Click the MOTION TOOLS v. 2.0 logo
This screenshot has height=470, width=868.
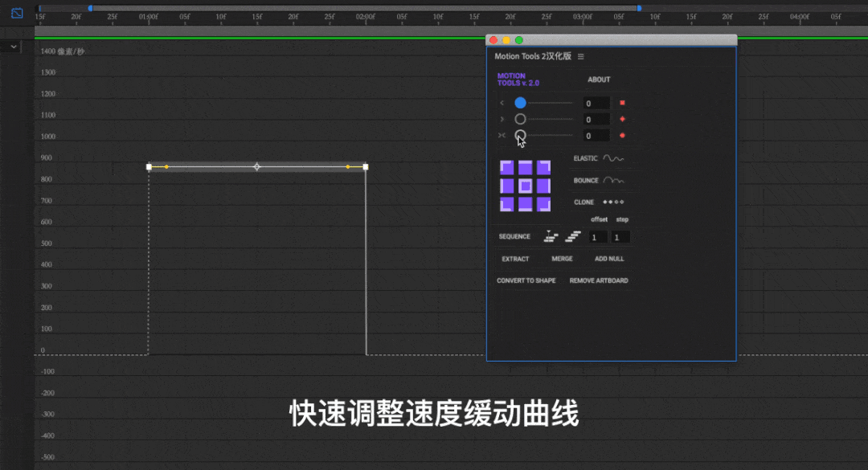coord(518,80)
